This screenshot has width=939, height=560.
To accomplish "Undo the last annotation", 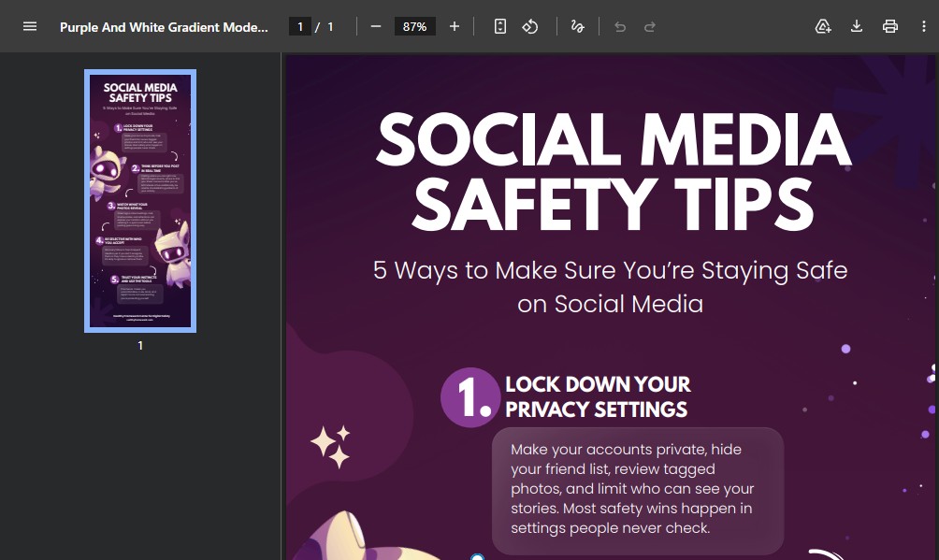I will click(x=620, y=26).
